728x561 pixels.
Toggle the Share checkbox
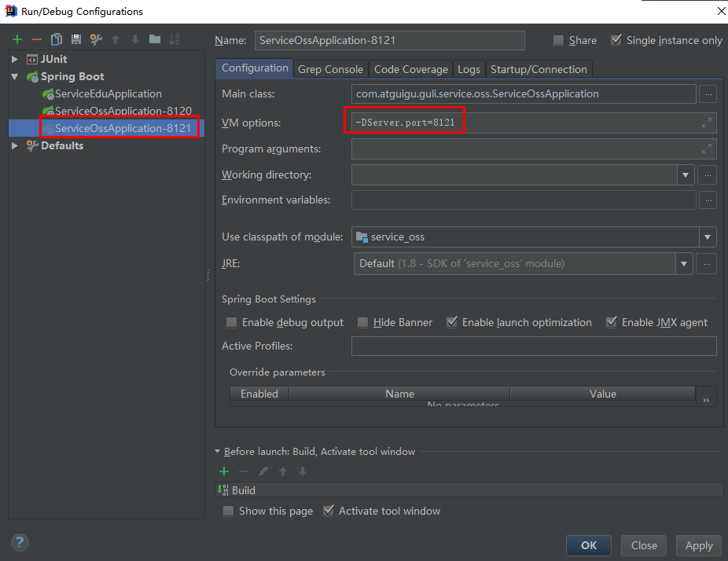[x=558, y=40]
